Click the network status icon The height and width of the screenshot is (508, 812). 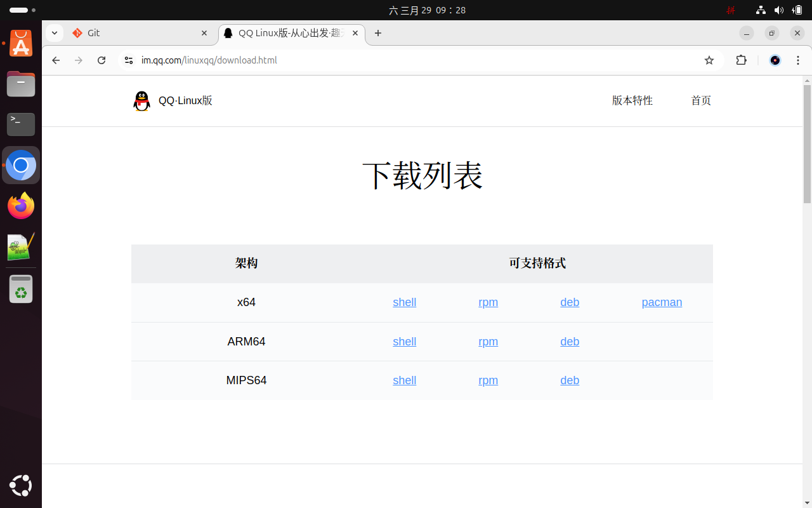761,10
